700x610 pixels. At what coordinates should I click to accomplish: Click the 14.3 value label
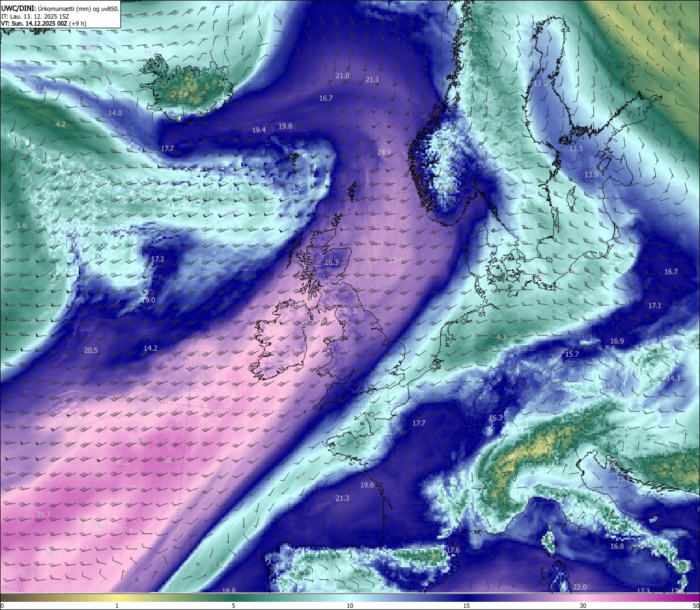coord(673,378)
